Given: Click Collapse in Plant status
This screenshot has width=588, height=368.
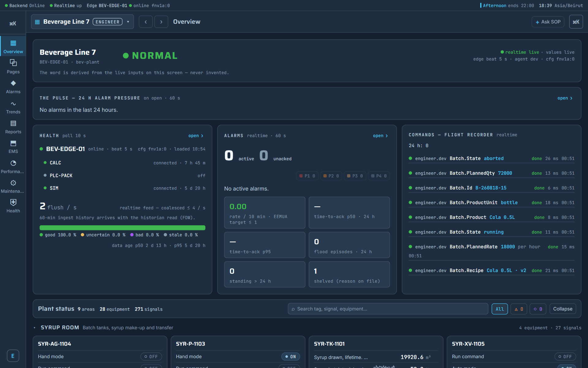Looking at the screenshot, I should (x=563, y=309).
